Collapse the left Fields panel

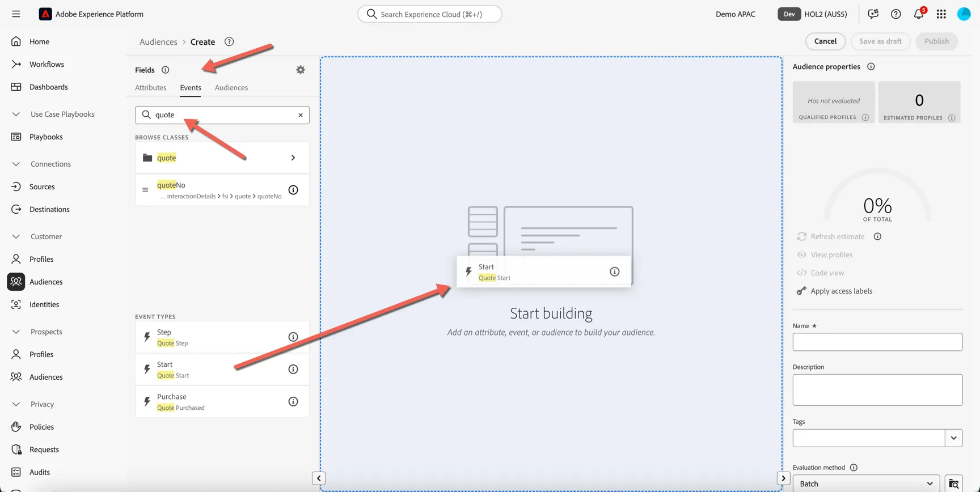click(x=319, y=478)
